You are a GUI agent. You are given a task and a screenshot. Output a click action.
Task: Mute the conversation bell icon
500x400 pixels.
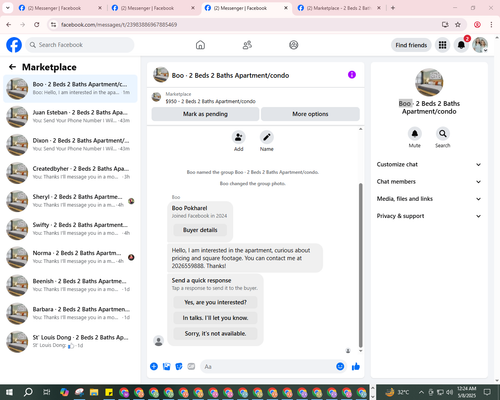[415, 134]
